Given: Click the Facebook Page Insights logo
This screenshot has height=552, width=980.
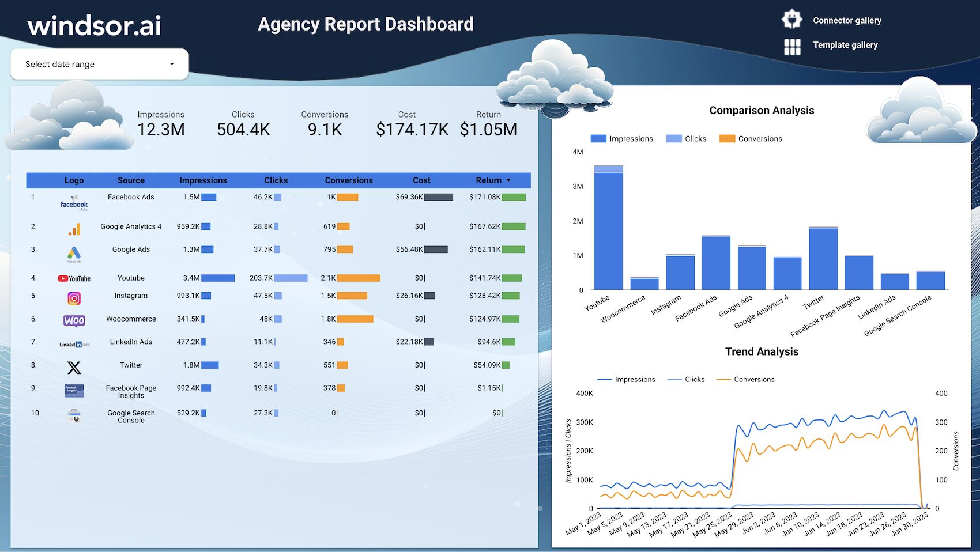Looking at the screenshot, I should coord(74,391).
